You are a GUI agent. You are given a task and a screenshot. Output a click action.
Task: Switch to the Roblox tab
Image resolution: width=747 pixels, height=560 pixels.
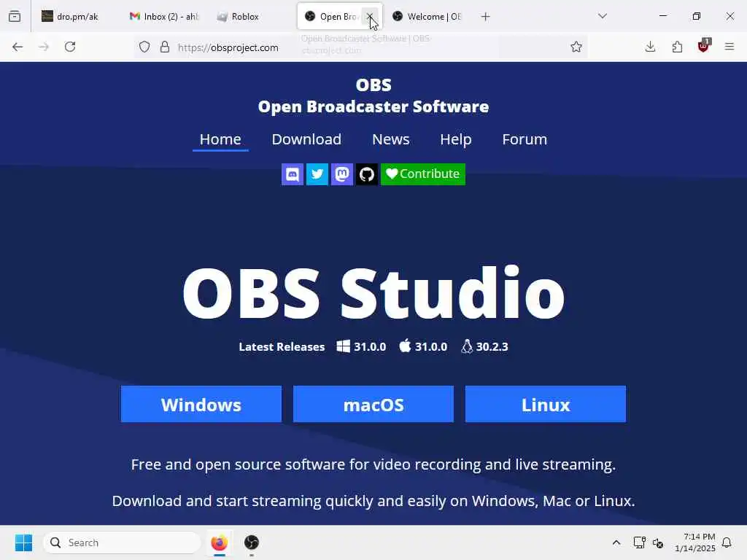(x=251, y=17)
